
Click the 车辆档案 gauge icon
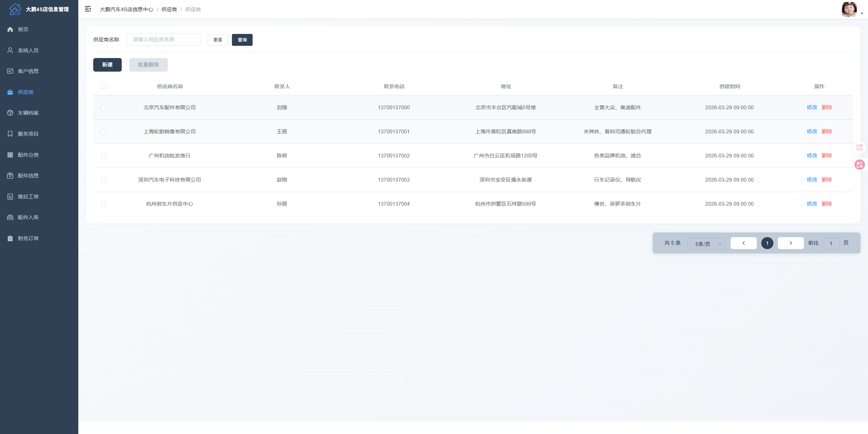point(10,113)
